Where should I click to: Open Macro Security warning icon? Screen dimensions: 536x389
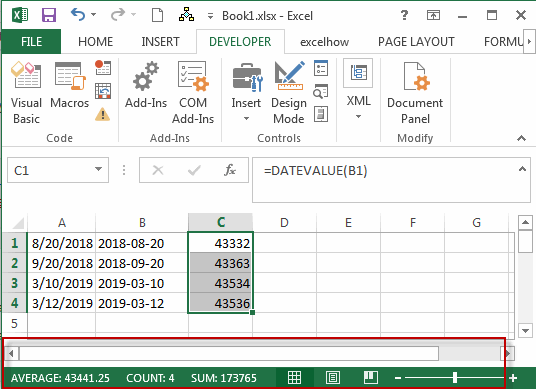pyautogui.click(x=103, y=115)
